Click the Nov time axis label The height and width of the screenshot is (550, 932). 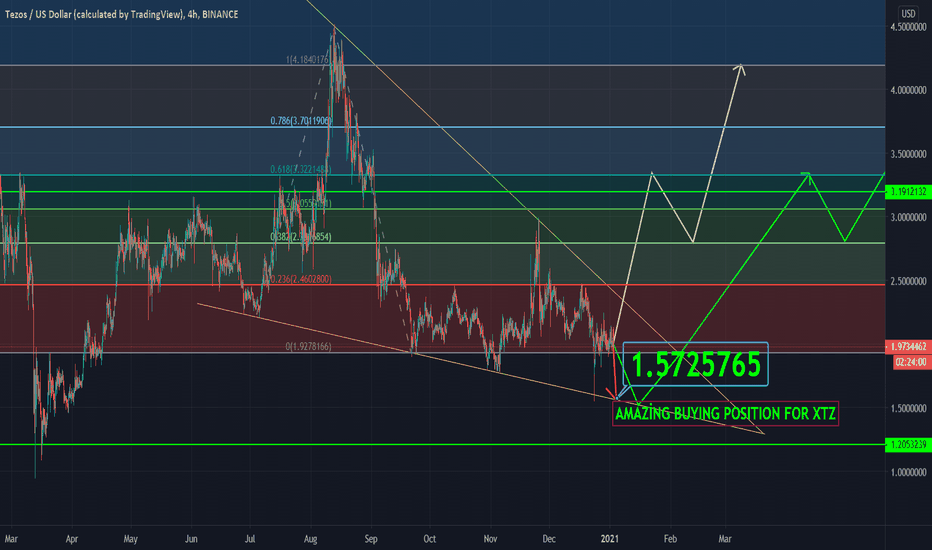point(490,539)
